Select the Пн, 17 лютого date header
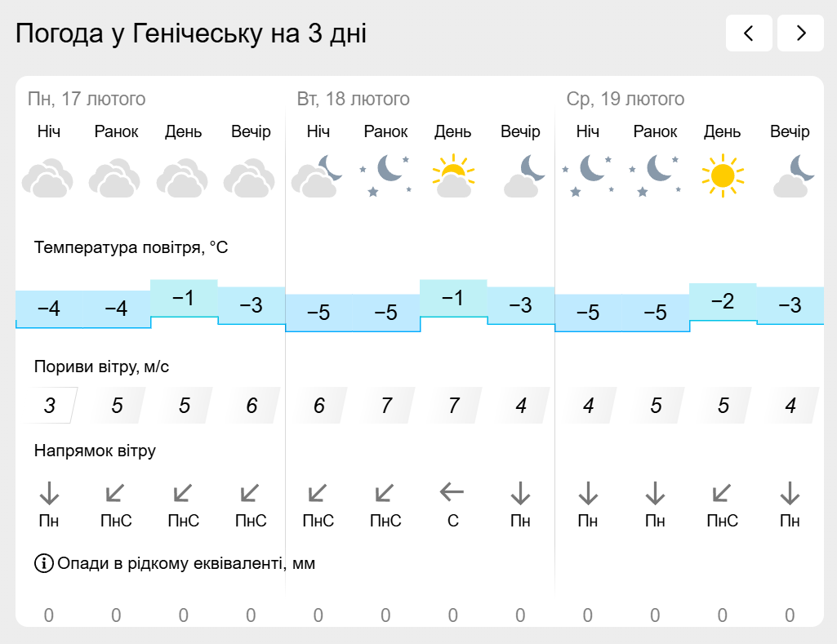This screenshot has height=644, width=837. point(87,99)
